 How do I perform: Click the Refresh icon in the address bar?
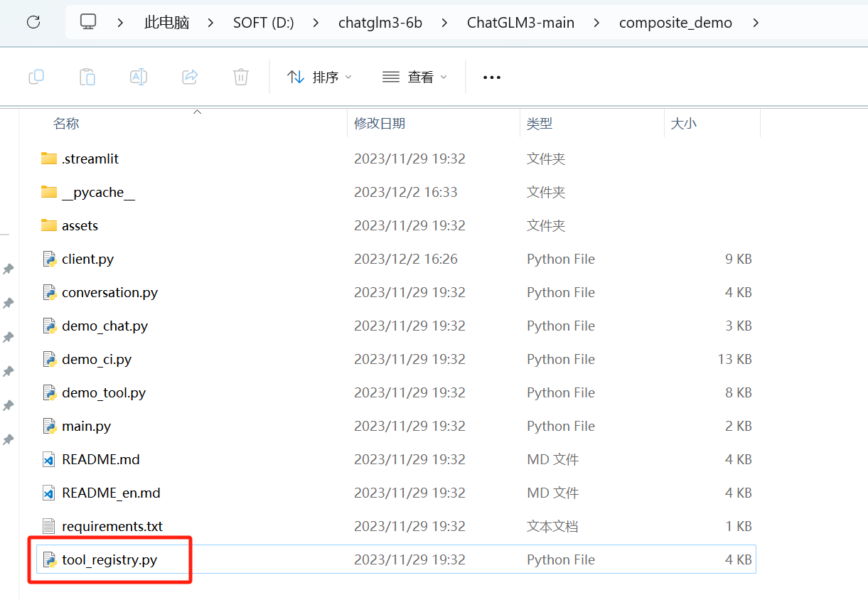click(33, 22)
